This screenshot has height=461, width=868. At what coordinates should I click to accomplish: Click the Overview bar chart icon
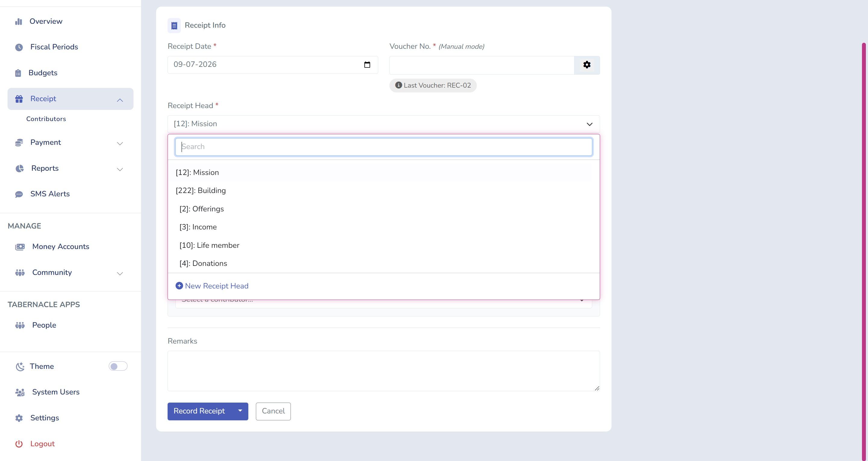tap(18, 22)
